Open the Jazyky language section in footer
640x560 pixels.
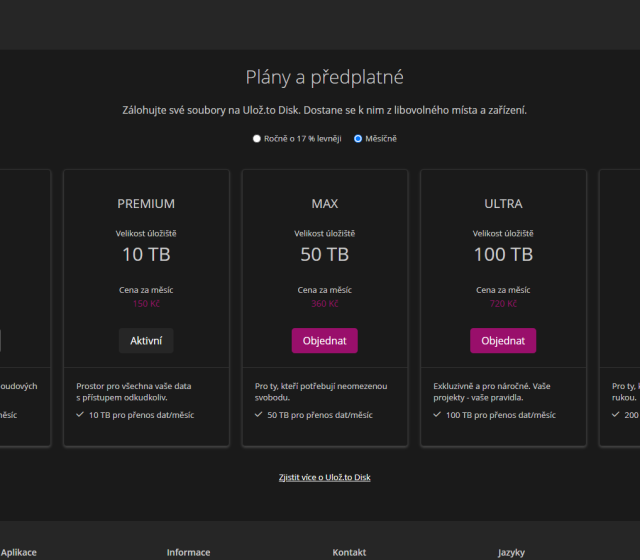tap(511, 552)
